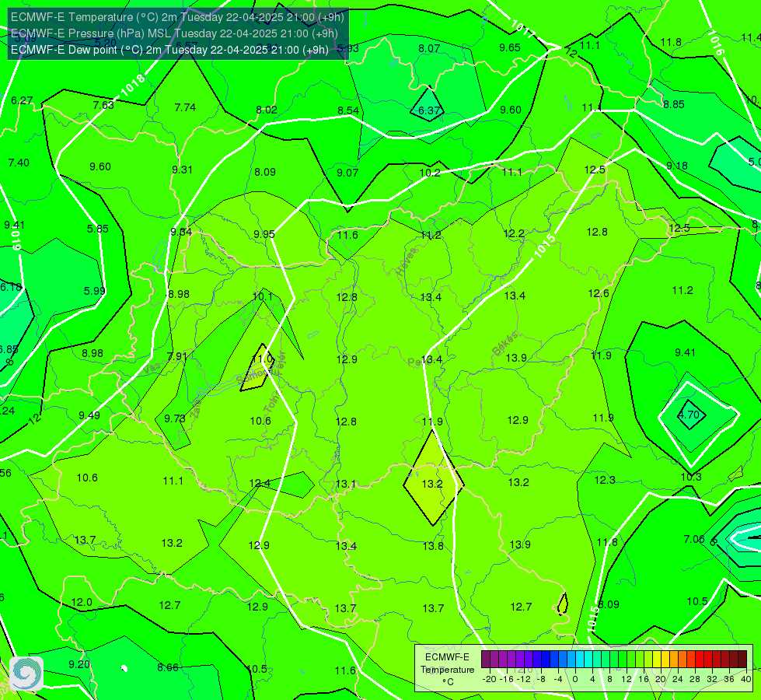Click the 9.31 temperature value
This screenshot has width=761, height=700.
pos(182,170)
